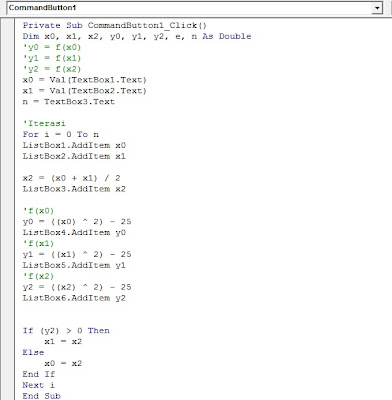Screen dimensions: 392x400
Task: Click the line ListBox5.AddItem y1
Action: click(74, 265)
